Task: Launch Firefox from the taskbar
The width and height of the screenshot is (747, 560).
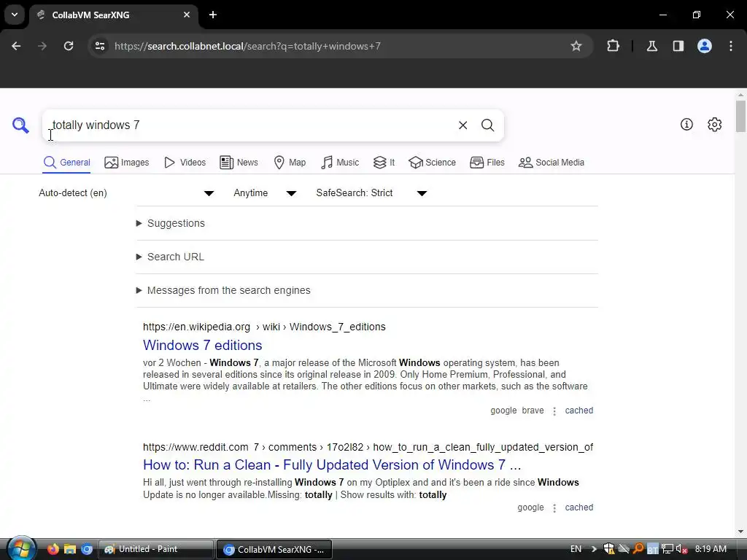Action: (x=53, y=549)
